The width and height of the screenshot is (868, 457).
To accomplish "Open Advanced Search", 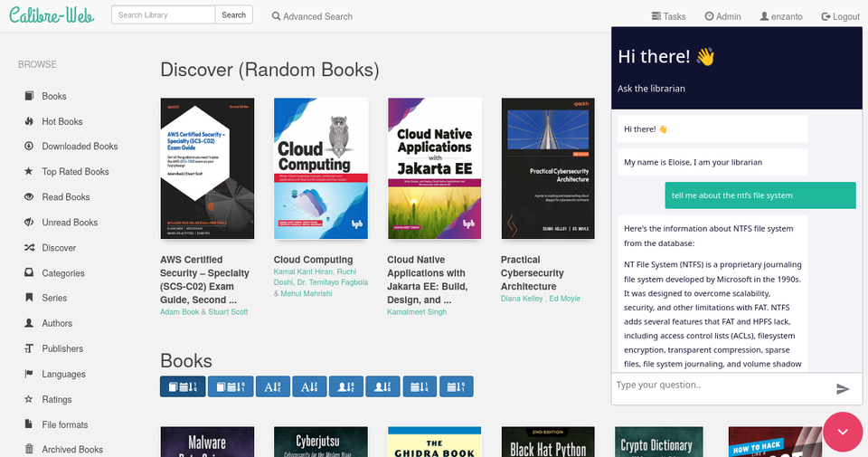I will tap(312, 16).
